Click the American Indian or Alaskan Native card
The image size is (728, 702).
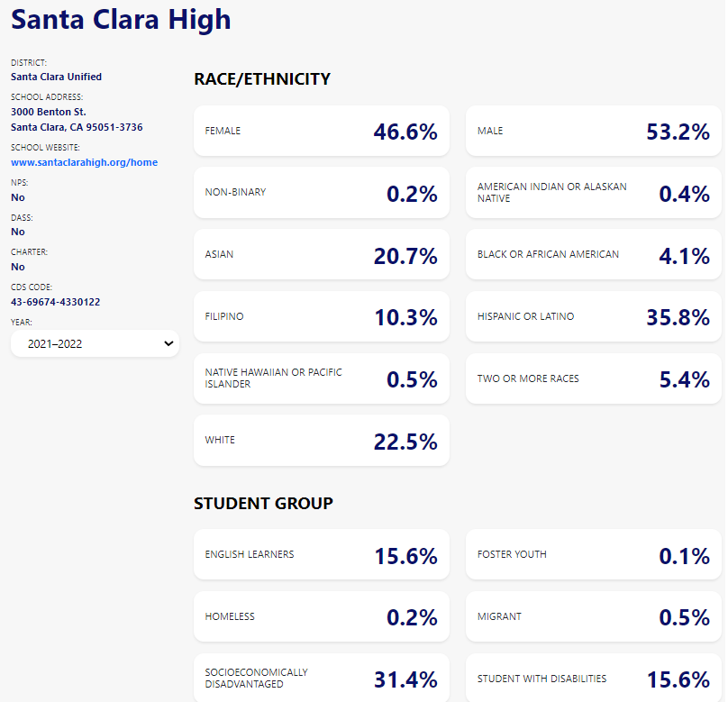(593, 193)
